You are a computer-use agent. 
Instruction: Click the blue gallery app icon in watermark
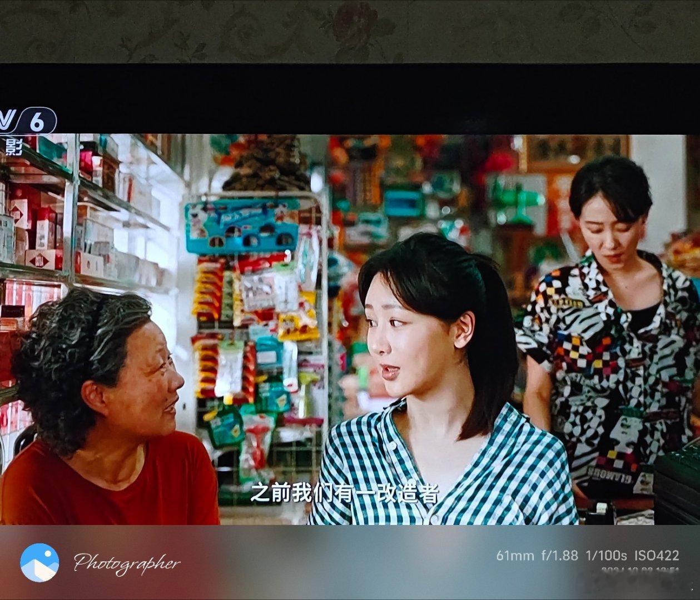pos(39,562)
